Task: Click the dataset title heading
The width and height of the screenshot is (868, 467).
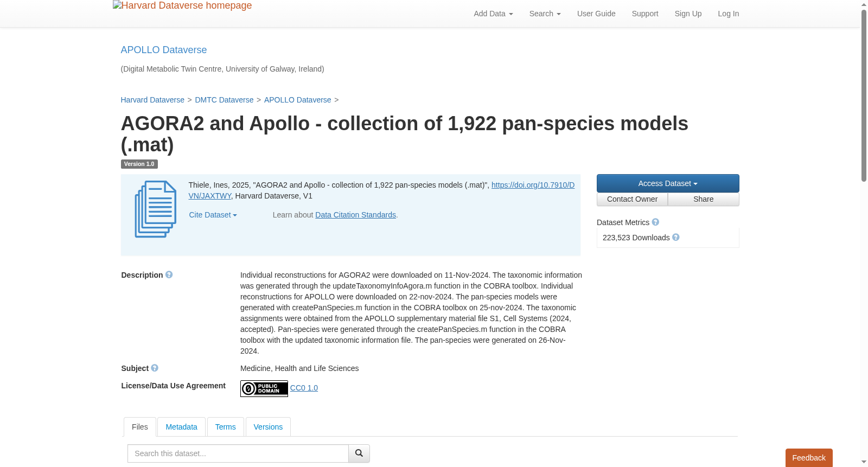Action: [x=404, y=134]
